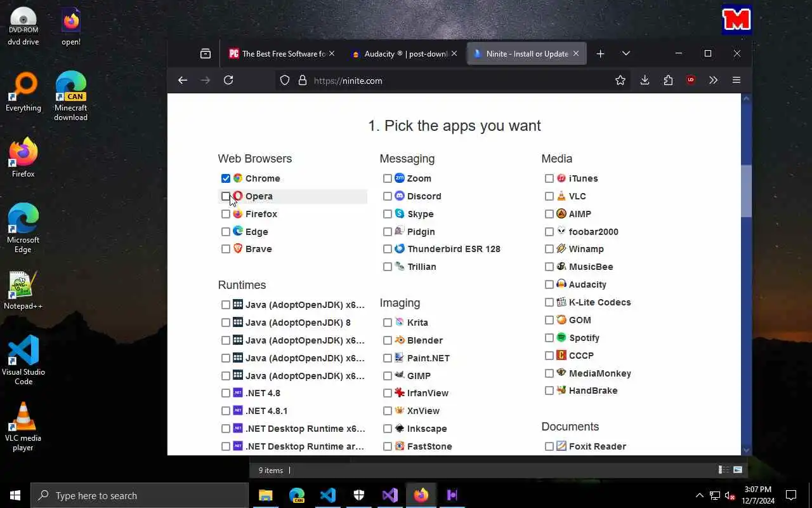
Task: Scrollbar down arrow at page bottom
Action: [746, 450]
